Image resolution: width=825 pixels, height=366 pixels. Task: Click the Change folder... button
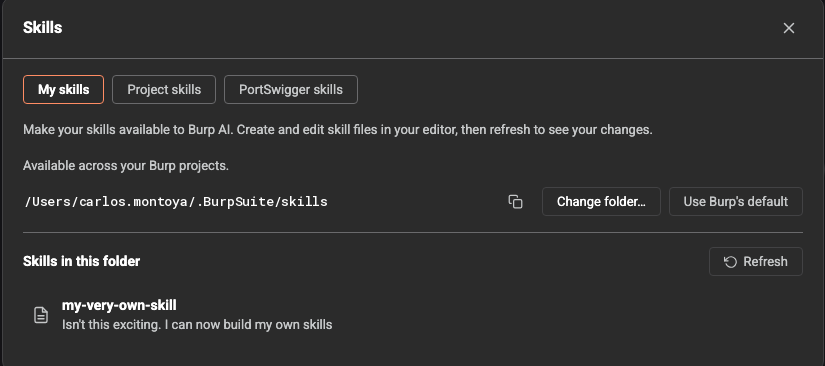601,201
